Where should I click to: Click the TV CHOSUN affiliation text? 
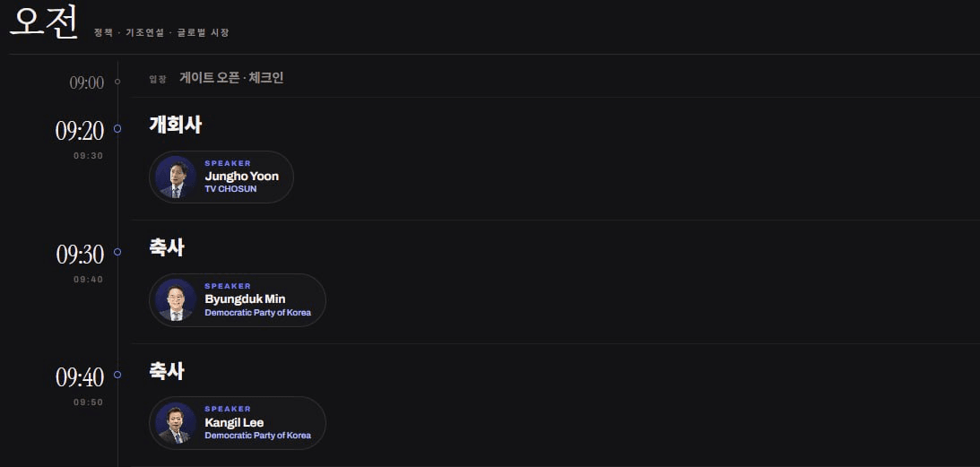pyautogui.click(x=230, y=189)
